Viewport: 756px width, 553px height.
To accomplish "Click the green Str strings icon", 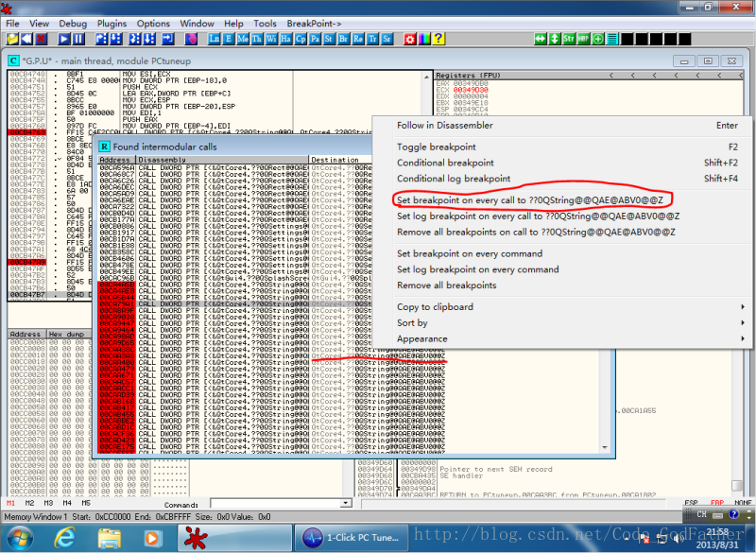I will pos(569,39).
